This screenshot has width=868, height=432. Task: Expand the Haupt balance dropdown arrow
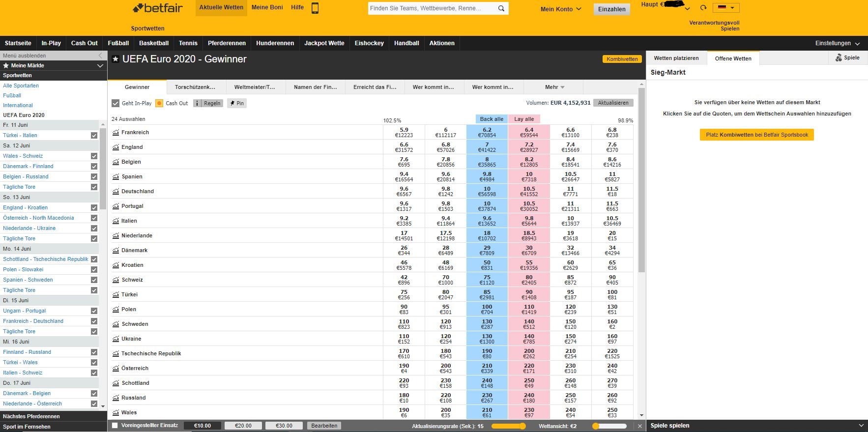click(688, 8)
